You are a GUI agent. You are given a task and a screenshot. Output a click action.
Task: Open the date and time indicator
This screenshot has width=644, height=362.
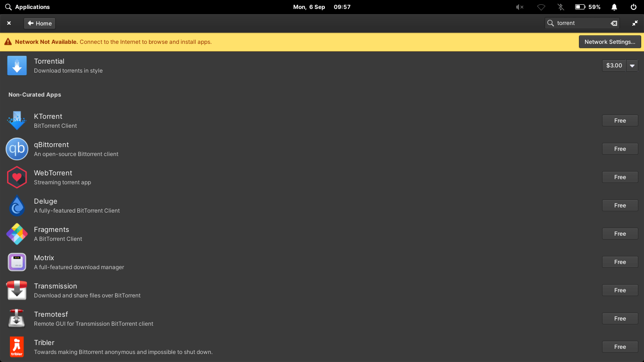[x=322, y=7]
